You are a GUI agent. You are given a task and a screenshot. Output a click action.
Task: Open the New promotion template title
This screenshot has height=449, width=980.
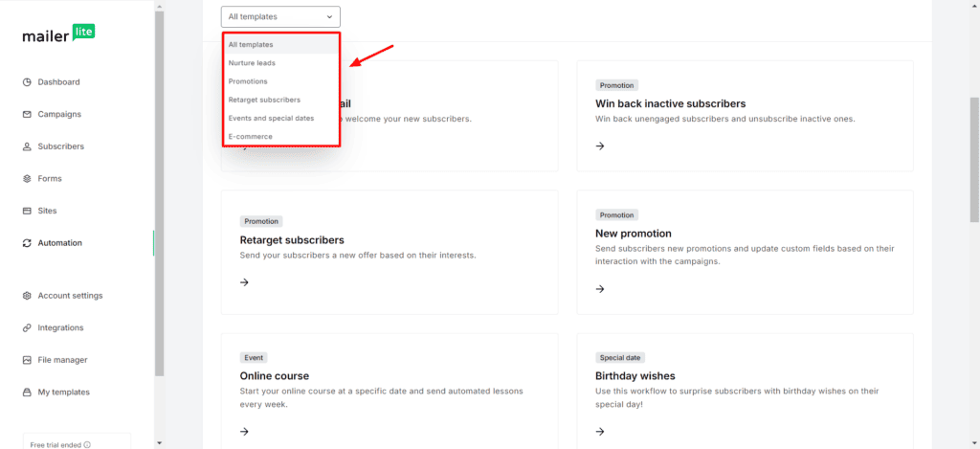point(634,234)
